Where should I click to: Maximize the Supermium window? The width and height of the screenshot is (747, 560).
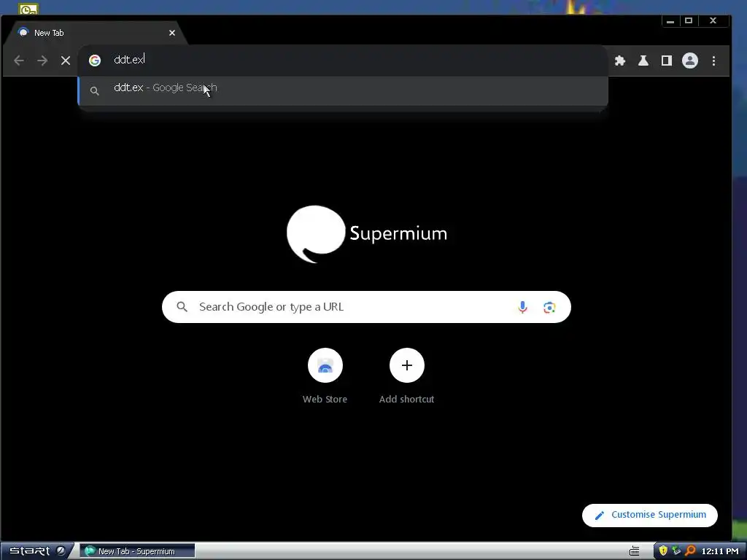pyautogui.click(x=689, y=21)
